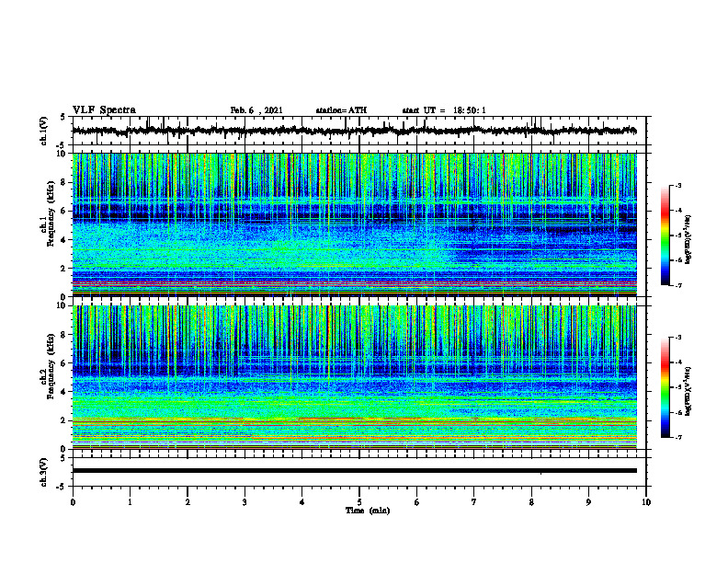This screenshot has height=563, width=728.
Task: Click the "-3" label on ch.1 colorbar
Action: pyautogui.click(x=678, y=186)
